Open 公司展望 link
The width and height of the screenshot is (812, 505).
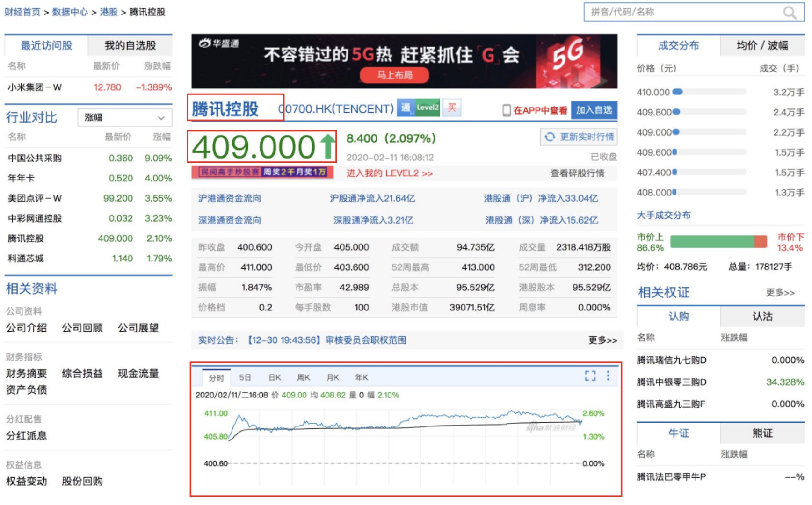[x=138, y=328]
